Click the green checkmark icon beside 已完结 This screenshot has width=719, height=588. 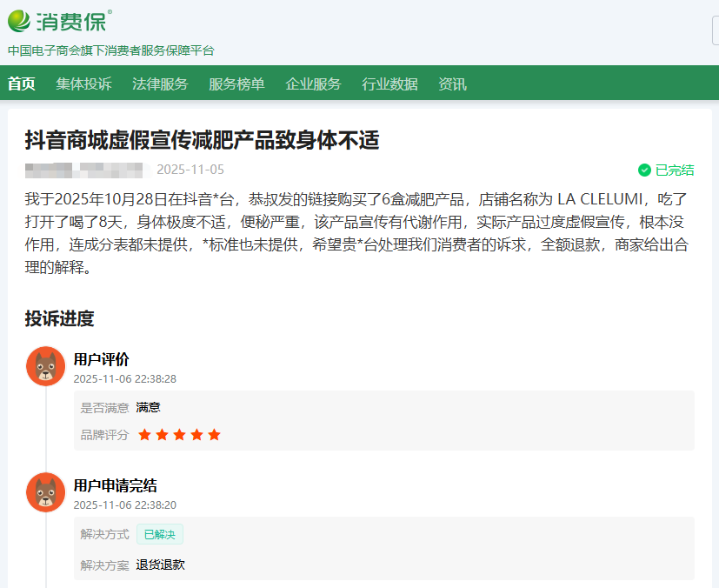coord(644,170)
